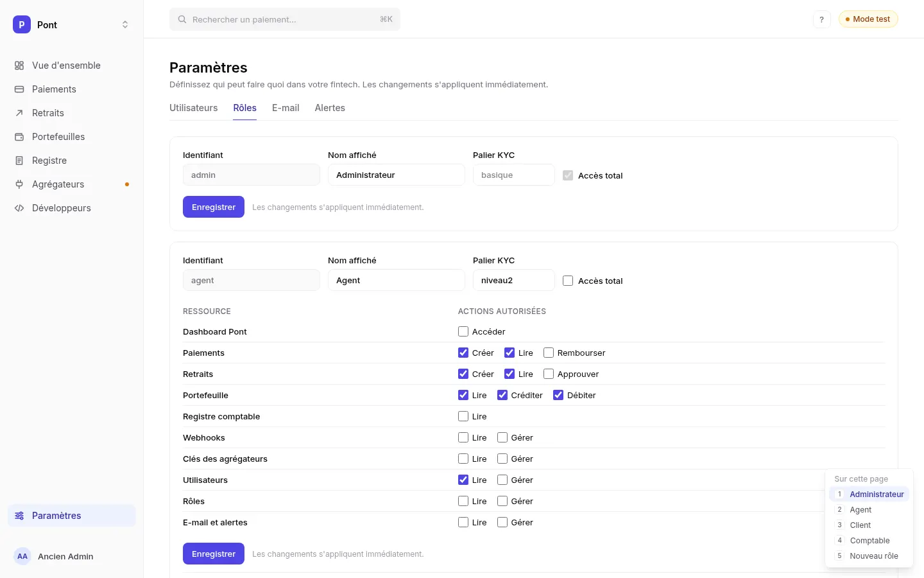The width and height of the screenshot is (924, 578).
Task: Click the Agrégateurs plug icon
Action: 19,184
